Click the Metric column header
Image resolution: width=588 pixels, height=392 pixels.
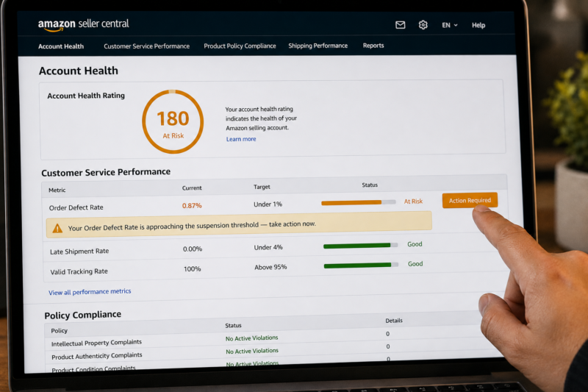[57, 190]
